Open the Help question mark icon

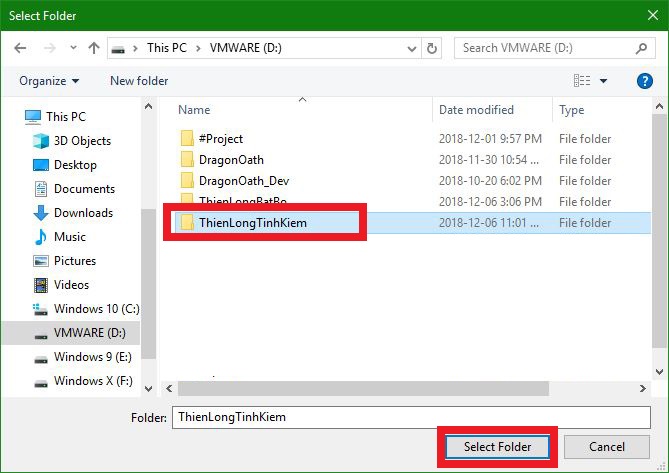coord(645,81)
